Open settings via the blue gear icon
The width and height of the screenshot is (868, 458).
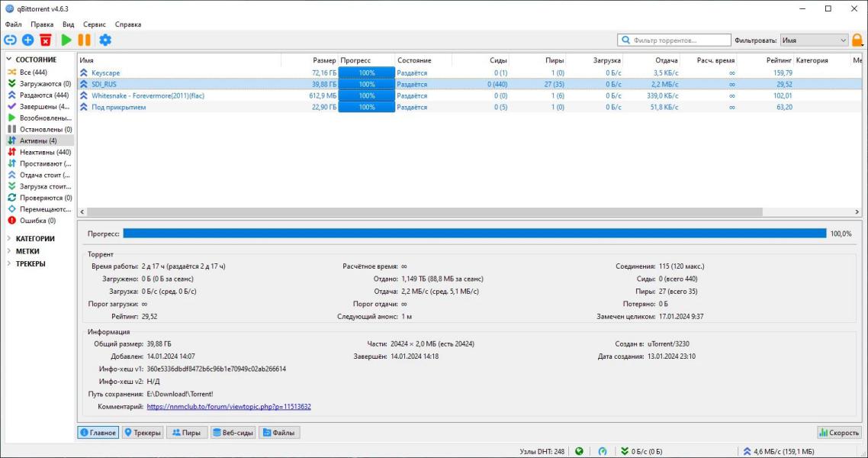coord(105,40)
